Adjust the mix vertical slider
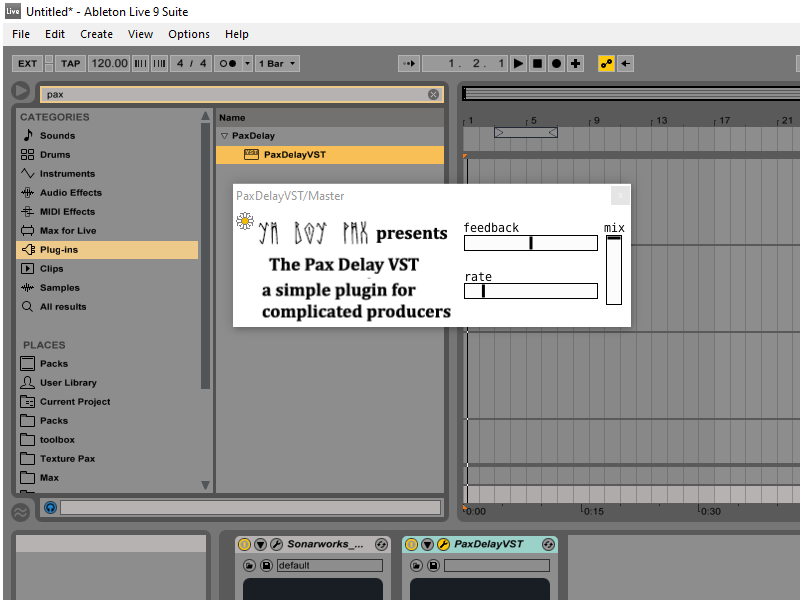This screenshot has width=800, height=600. (x=614, y=270)
